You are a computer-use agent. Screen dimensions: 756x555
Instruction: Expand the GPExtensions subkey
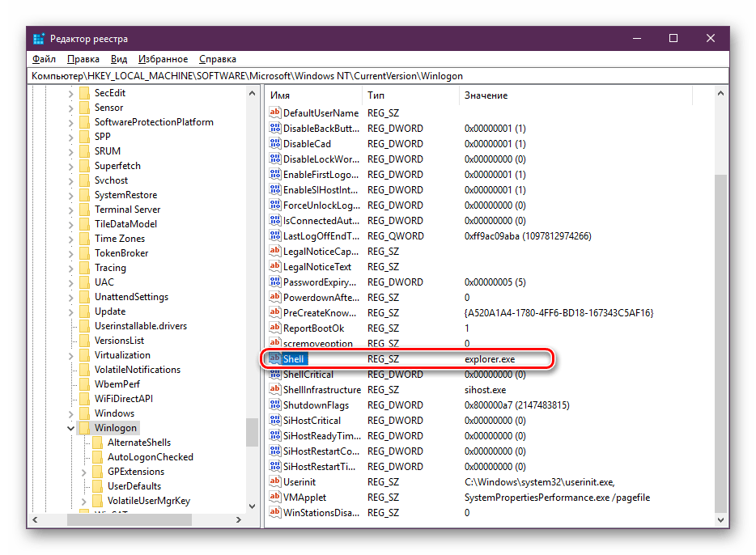(84, 472)
